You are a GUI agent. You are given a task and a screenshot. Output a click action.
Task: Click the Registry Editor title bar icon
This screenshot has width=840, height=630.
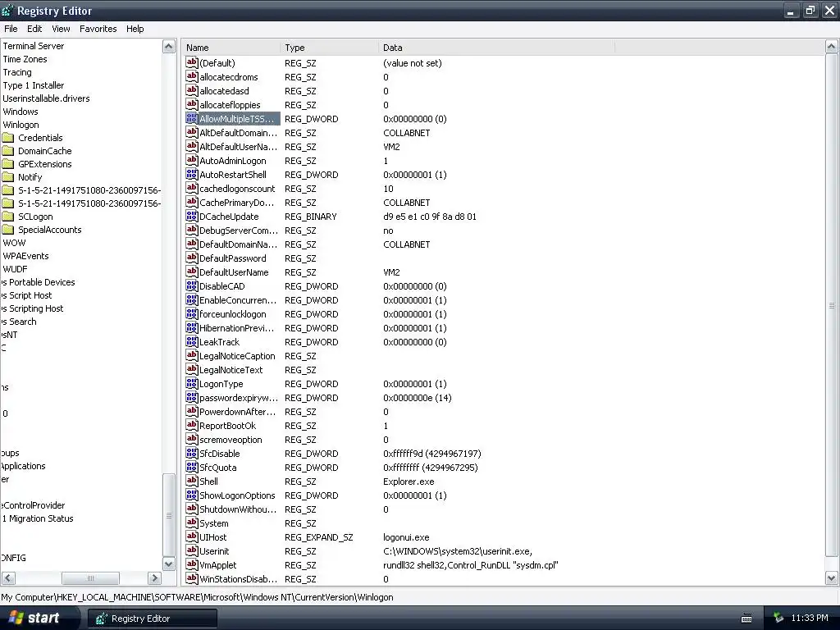tap(7, 10)
